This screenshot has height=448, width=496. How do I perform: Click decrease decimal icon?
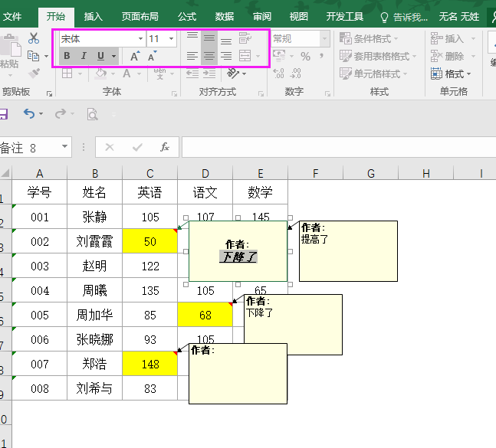click(x=296, y=74)
